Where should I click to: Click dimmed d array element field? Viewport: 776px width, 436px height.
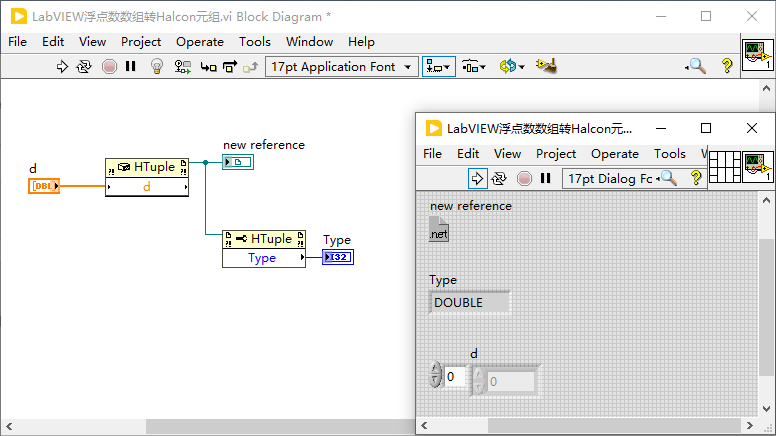click(511, 382)
